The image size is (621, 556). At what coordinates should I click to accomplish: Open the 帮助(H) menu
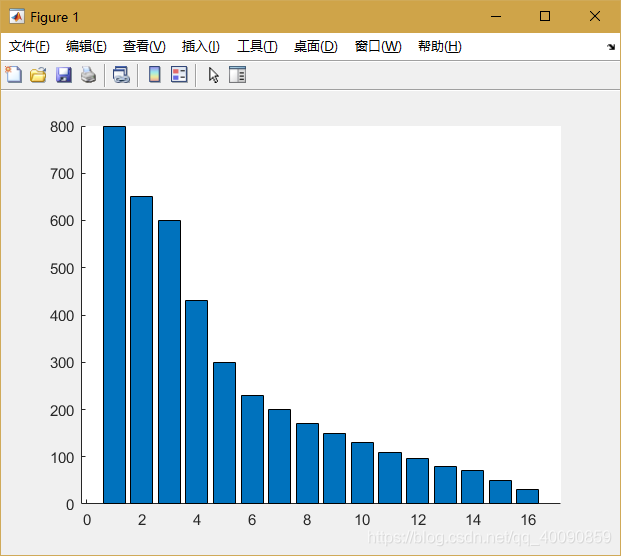pyautogui.click(x=440, y=46)
